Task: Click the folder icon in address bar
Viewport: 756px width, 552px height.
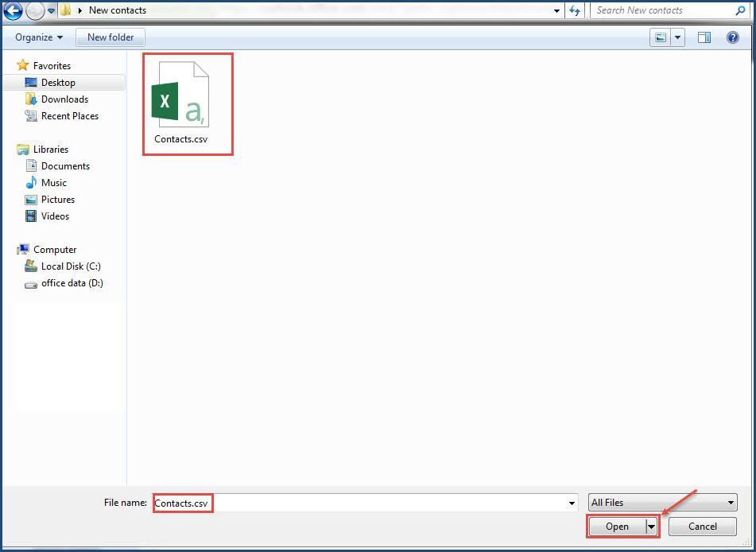Action: 65,10
